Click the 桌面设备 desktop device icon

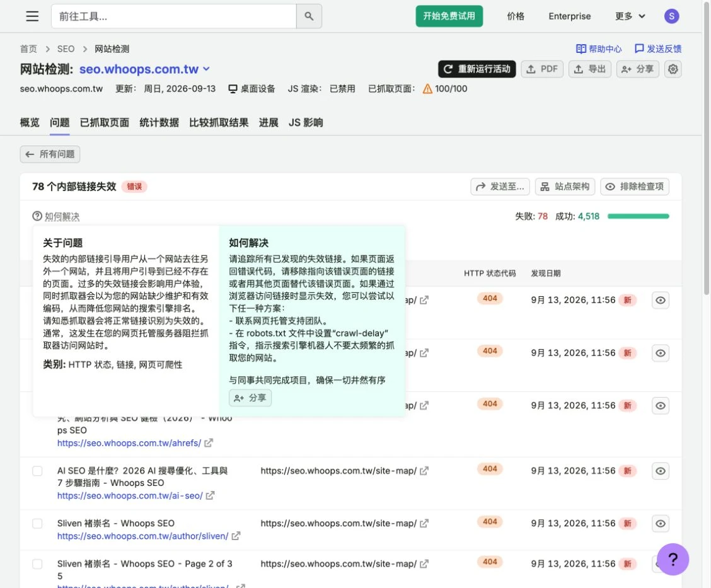tap(233, 89)
